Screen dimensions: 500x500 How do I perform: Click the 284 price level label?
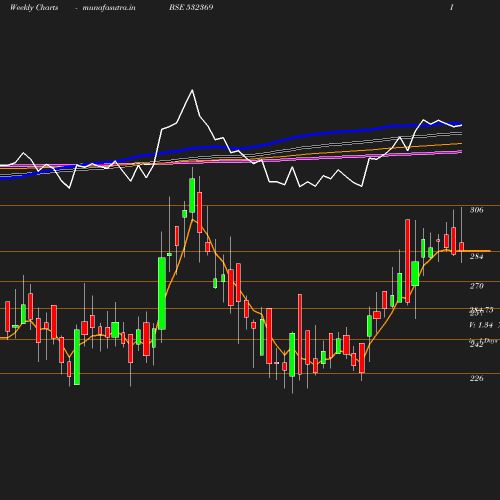click(x=476, y=256)
